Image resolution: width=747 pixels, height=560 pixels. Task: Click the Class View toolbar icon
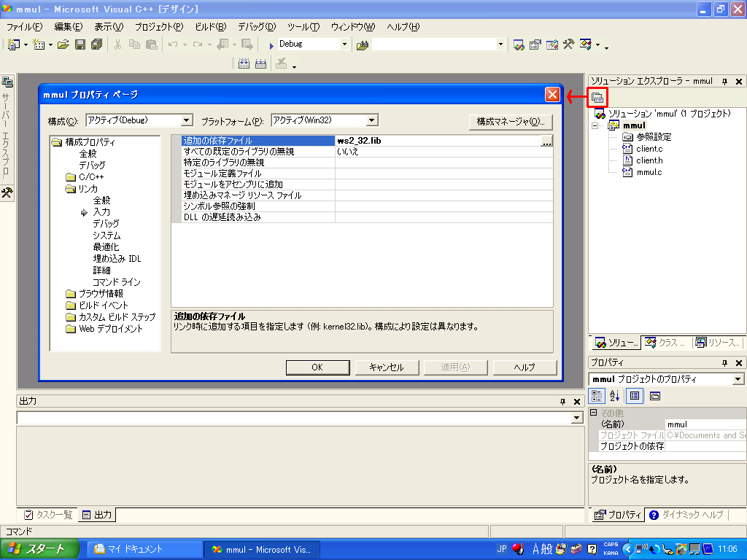pos(586,44)
